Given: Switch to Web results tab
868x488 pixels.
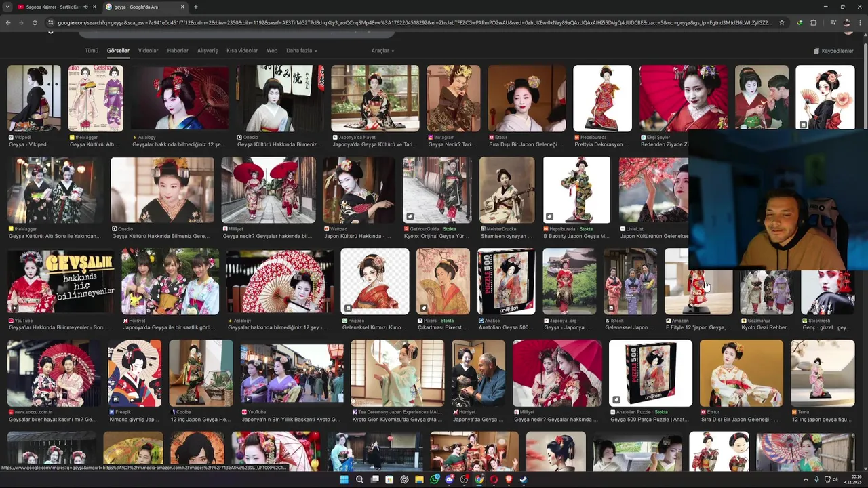Looking at the screenshot, I should click(272, 51).
